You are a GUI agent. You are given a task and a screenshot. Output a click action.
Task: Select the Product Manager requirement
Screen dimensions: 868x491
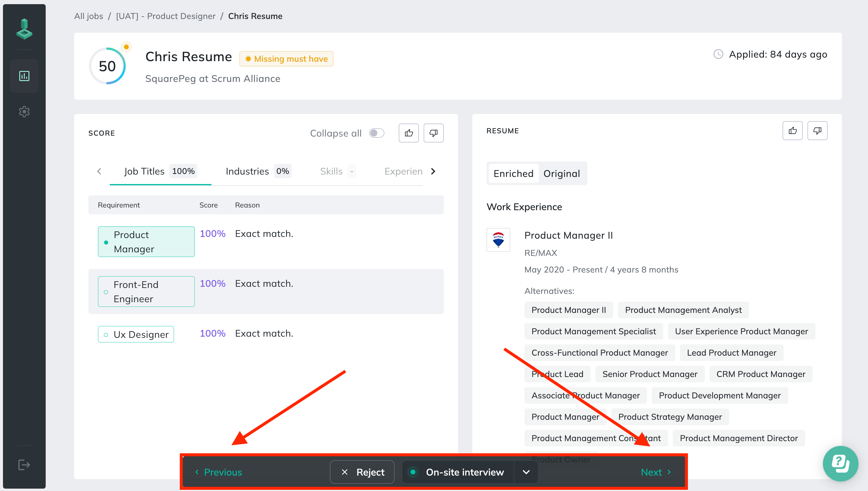click(x=146, y=242)
